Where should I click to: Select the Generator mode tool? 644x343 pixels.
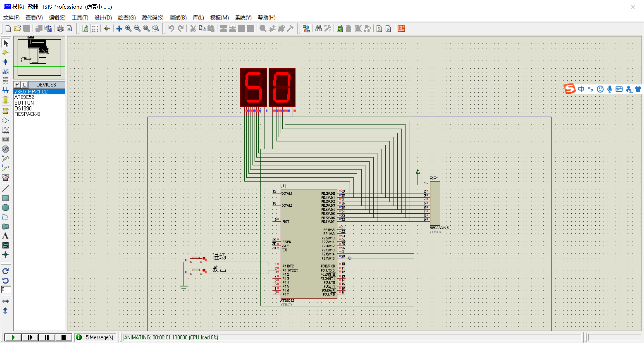coord(6,149)
